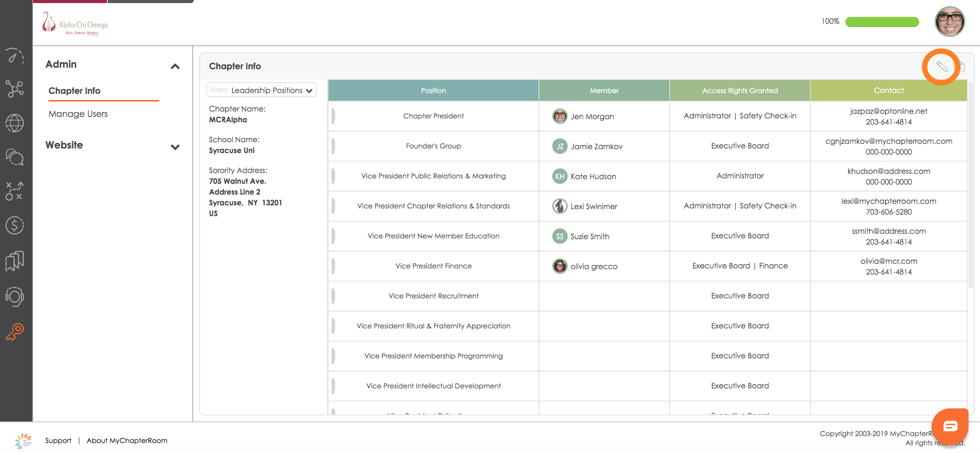
Task: Expand the Website section chevron
Action: pyautogui.click(x=175, y=147)
